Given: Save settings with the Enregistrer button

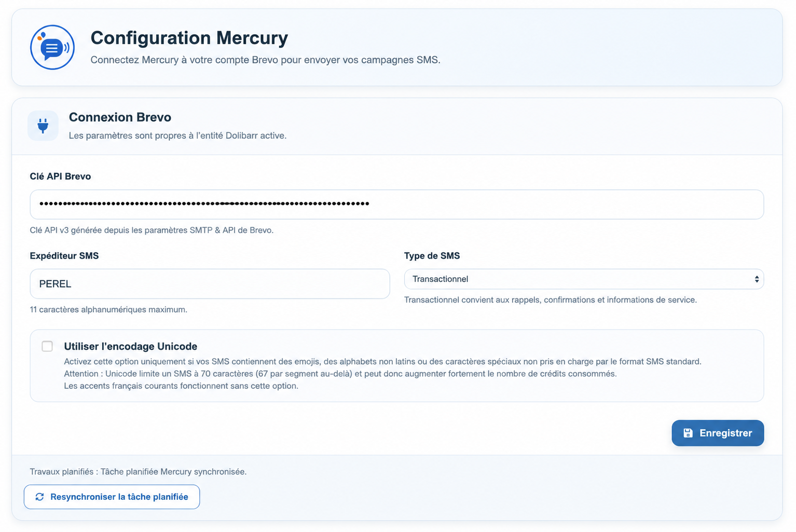Looking at the screenshot, I should click(x=718, y=433).
